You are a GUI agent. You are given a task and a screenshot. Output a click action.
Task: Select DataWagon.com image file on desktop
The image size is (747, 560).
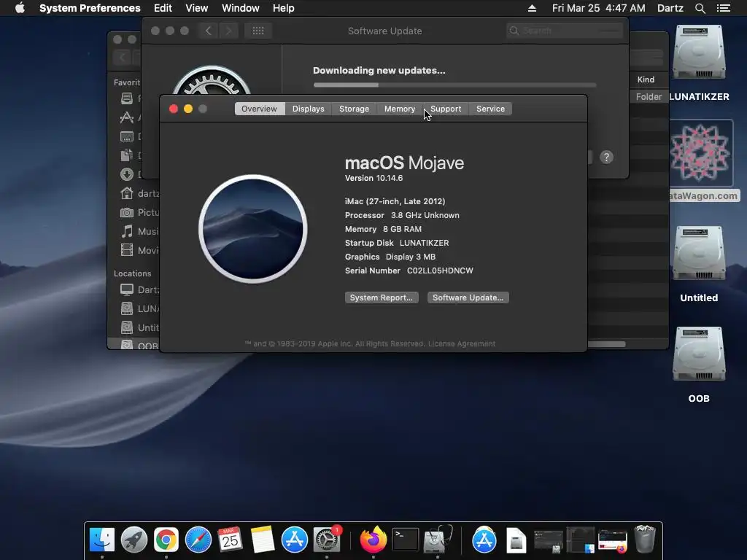point(701,152)
